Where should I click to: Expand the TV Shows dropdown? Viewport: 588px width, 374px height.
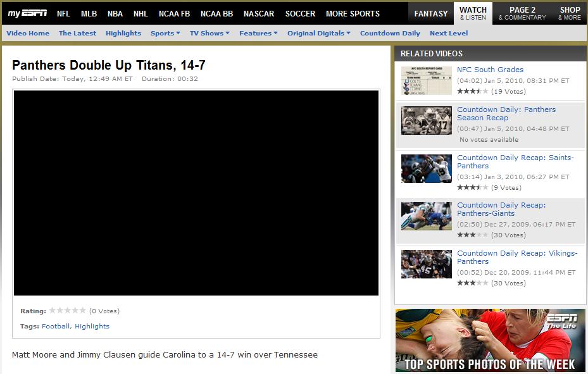tap(210, 34)
